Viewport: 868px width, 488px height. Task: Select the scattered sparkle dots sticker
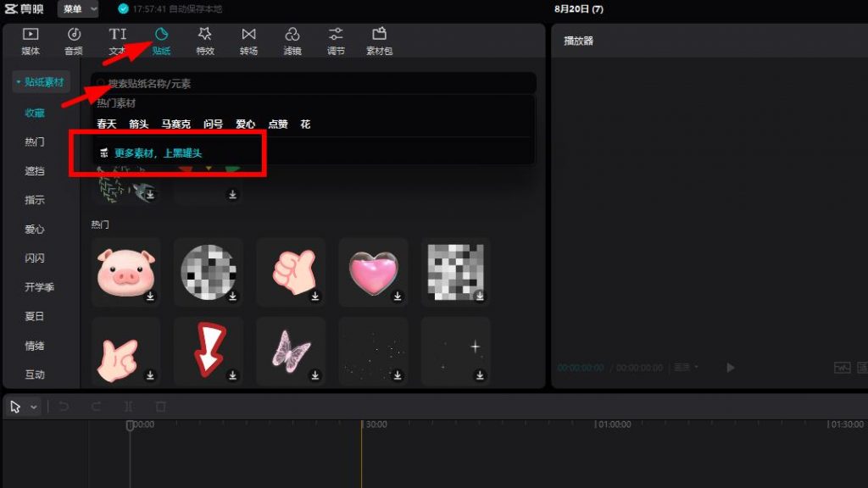(x=373, y=352)
